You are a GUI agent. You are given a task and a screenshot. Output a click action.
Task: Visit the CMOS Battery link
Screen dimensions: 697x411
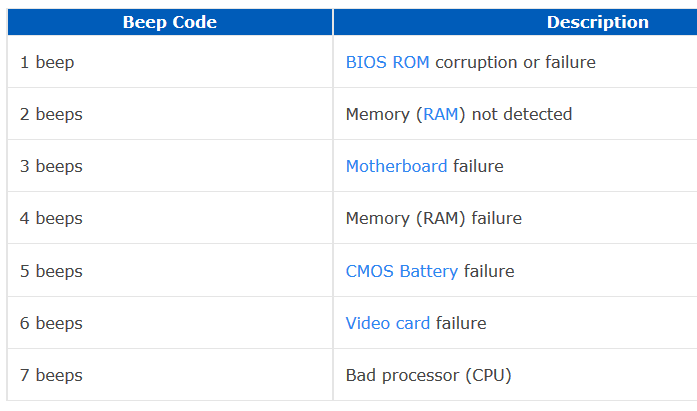(x=402, y=271)
